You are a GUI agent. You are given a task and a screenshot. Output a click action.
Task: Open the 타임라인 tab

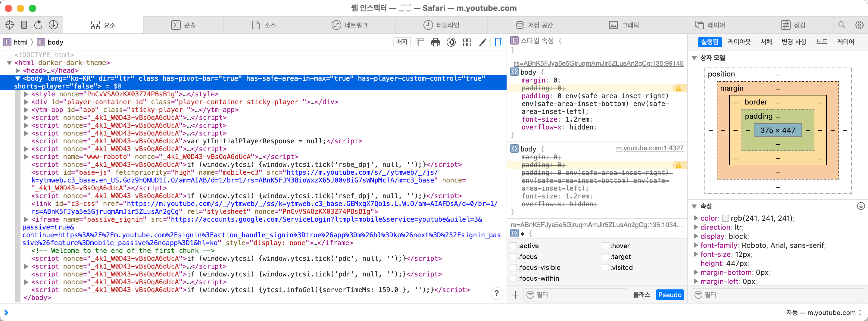[441, 25]
